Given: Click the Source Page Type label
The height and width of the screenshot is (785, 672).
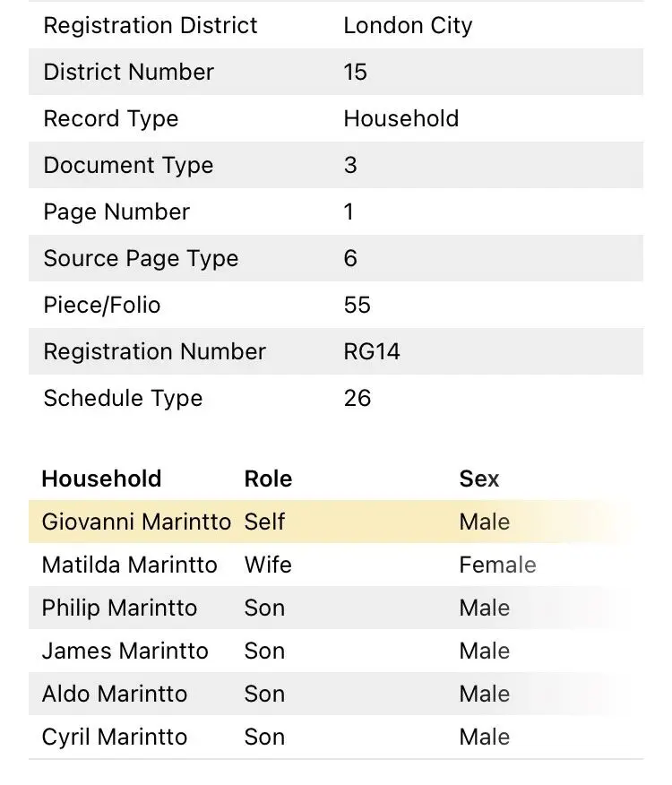Looking at the screenshot, I should point(141,258).
